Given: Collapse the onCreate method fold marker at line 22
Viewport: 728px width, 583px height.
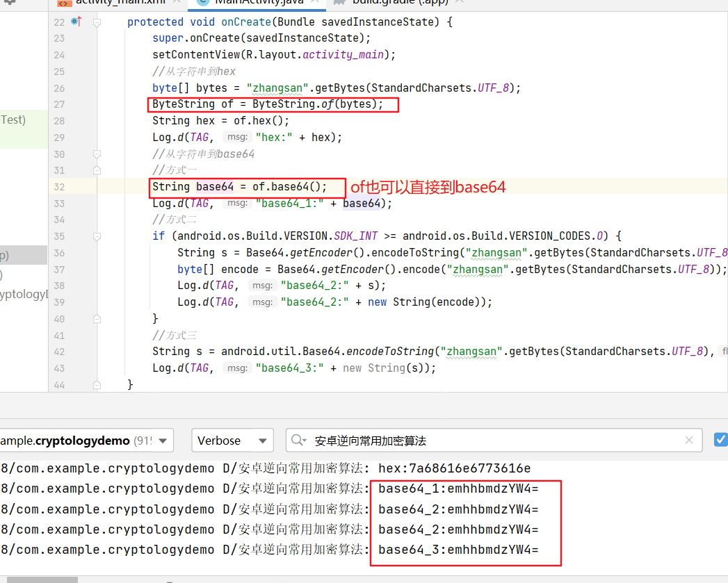Looking at the screenshot, I should (x=97, y=22).
